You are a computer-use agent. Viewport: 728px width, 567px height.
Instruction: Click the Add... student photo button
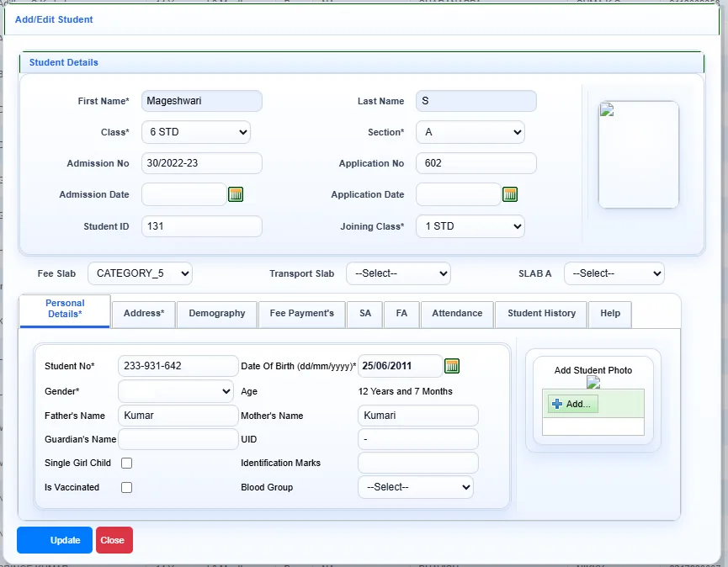[573, 404]
